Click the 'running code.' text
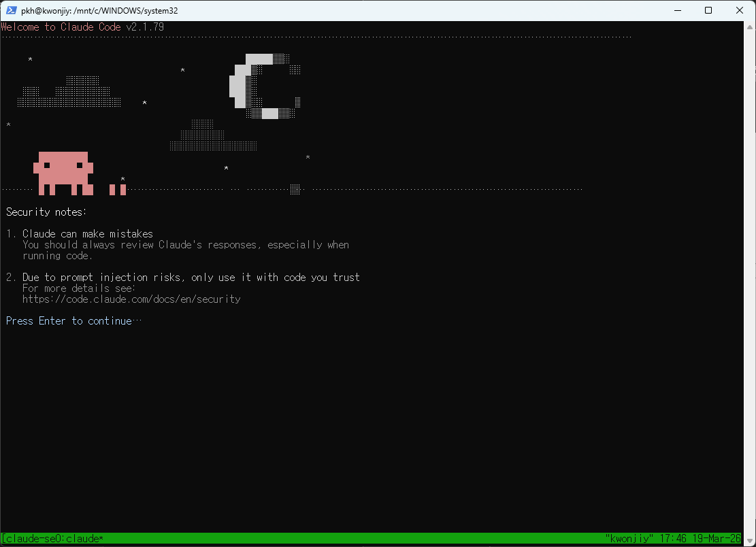Viewport: 756px width, 547px height. (x=57, y=256)
